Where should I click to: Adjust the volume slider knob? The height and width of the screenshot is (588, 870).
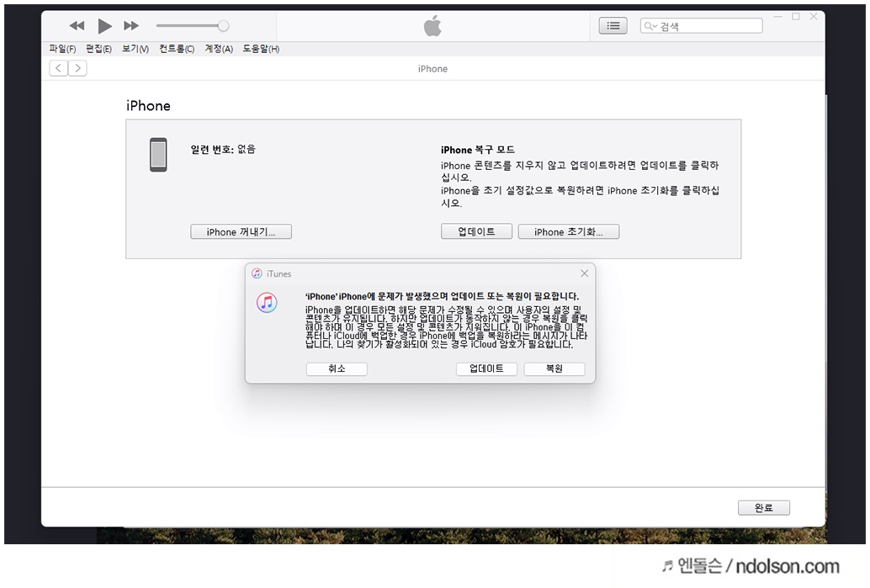point(223,25)
